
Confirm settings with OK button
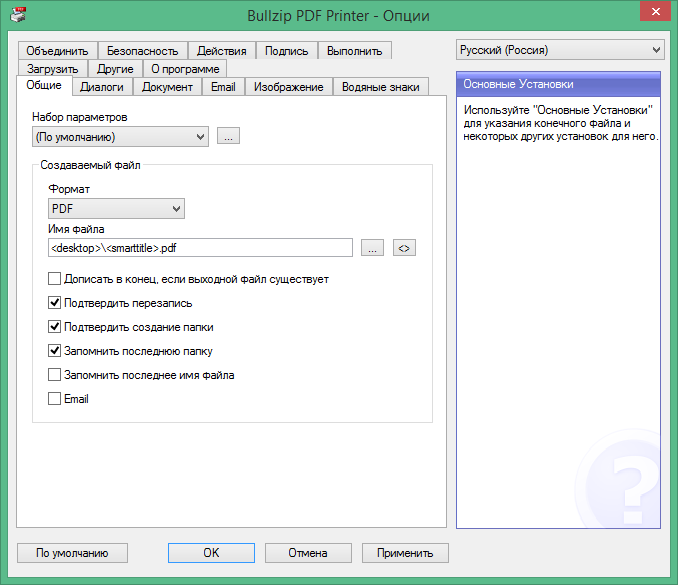(211, 553)
